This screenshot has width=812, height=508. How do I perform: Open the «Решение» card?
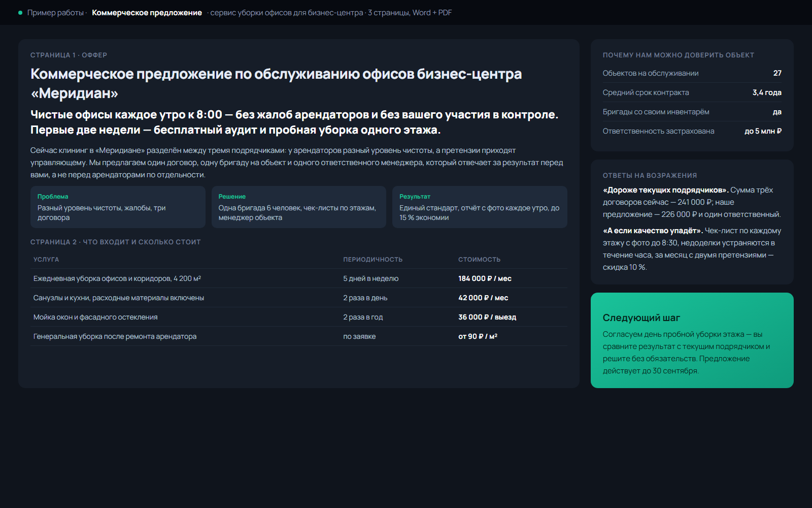(x=299, y=207)
